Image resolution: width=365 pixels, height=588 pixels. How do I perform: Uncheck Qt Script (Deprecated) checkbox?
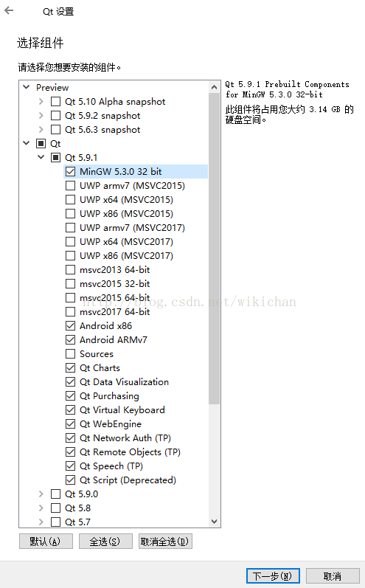[x=70, y=480]
